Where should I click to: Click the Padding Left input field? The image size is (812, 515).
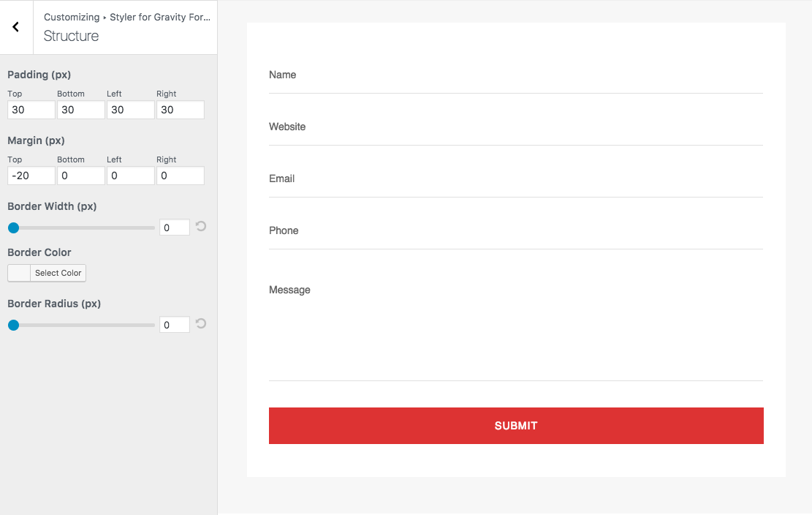(x=131, y=110)
